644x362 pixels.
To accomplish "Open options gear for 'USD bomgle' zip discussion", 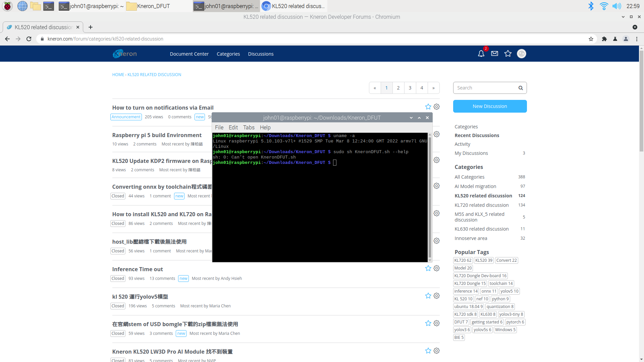I will click(x=436, y=323).
